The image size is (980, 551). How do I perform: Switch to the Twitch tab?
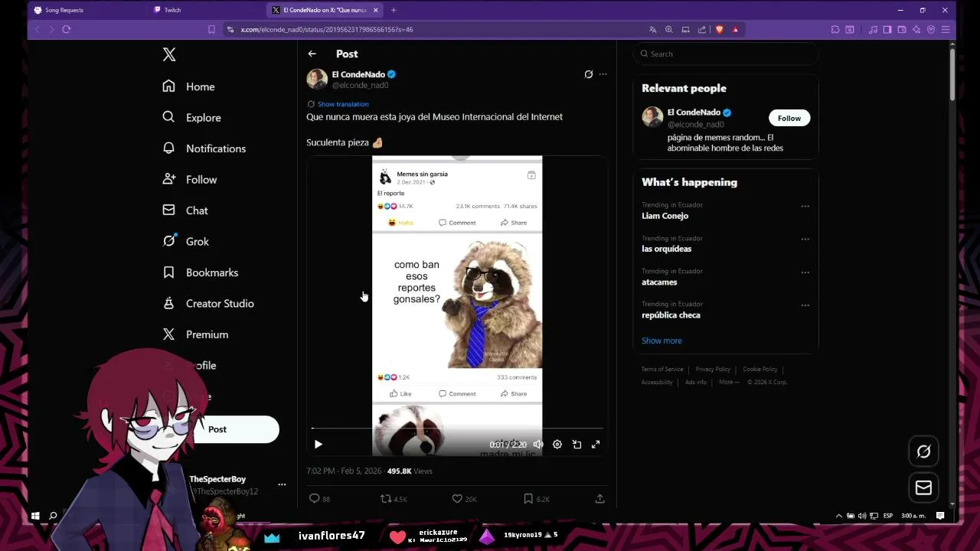pyautogui.click(x=172, y=10)
